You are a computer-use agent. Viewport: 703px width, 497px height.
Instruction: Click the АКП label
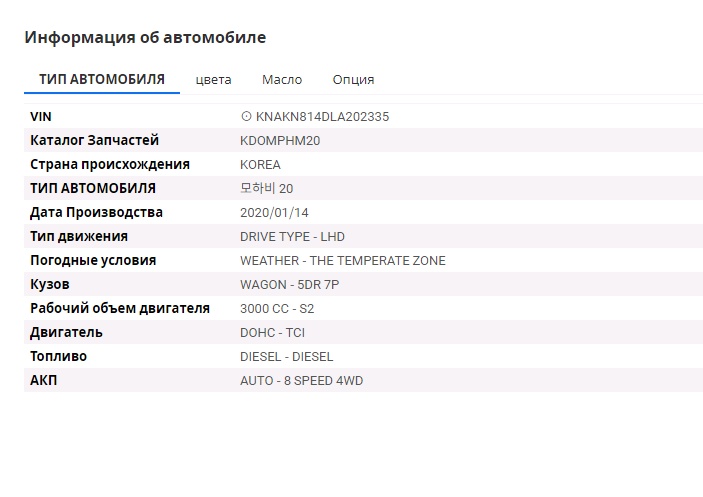tap(43, 380)
